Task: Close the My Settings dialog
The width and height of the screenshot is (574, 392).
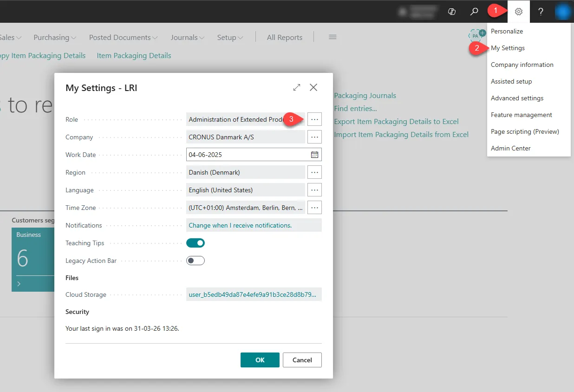Action: click(x=313, y=87)
